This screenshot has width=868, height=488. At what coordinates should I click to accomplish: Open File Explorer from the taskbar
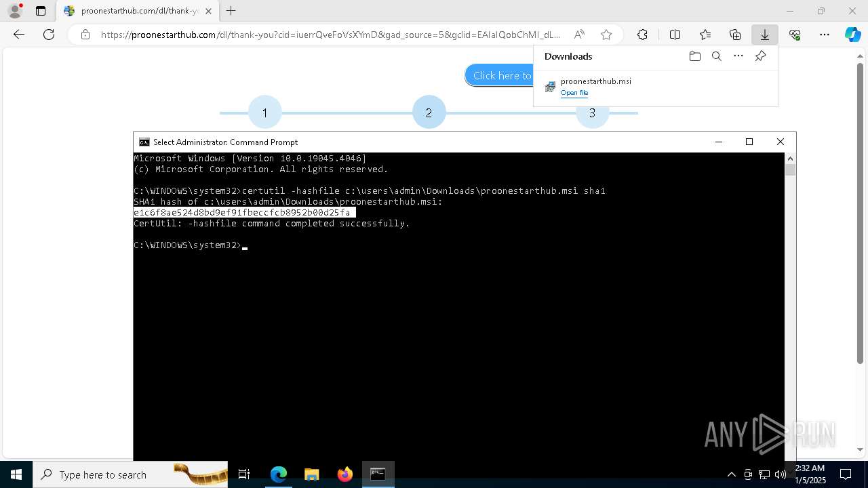(312, 474)
